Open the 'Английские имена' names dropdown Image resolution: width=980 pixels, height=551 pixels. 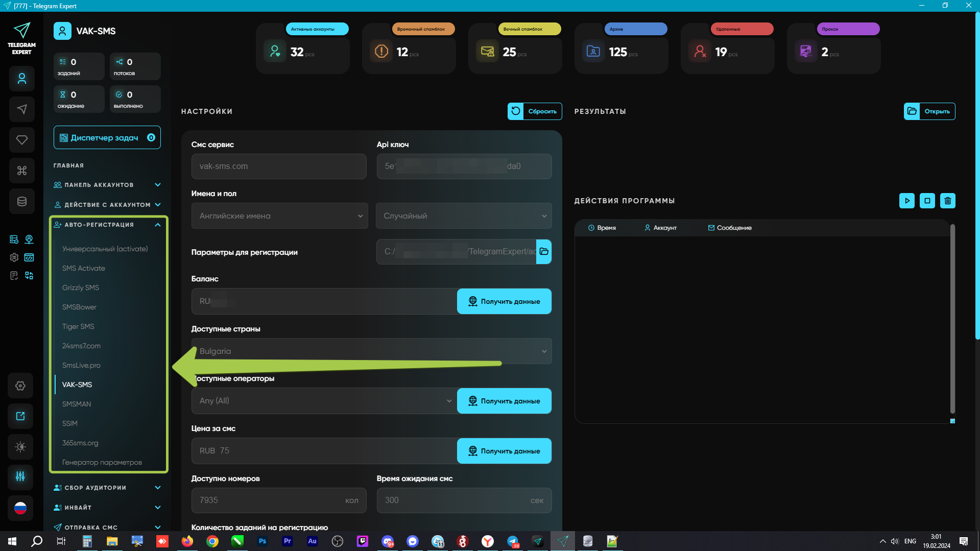[x=279, y=216]
